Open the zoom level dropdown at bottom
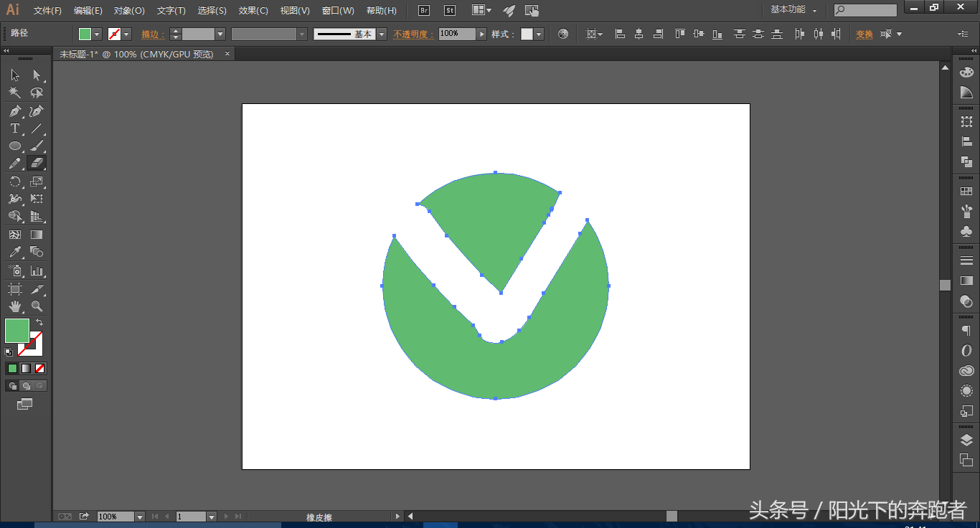This screenshot has height=528, width=980. click(x=139, y=517)
